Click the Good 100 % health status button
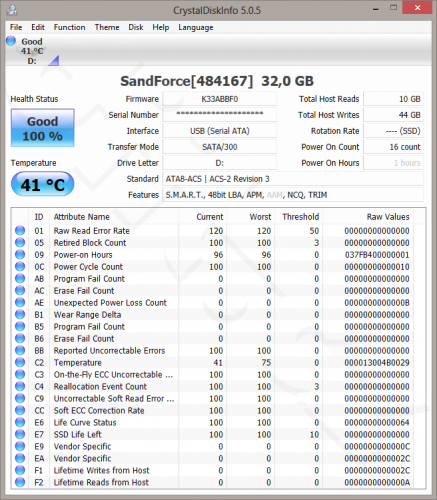The width and height of the screenshot is (437, 500). 43,128
